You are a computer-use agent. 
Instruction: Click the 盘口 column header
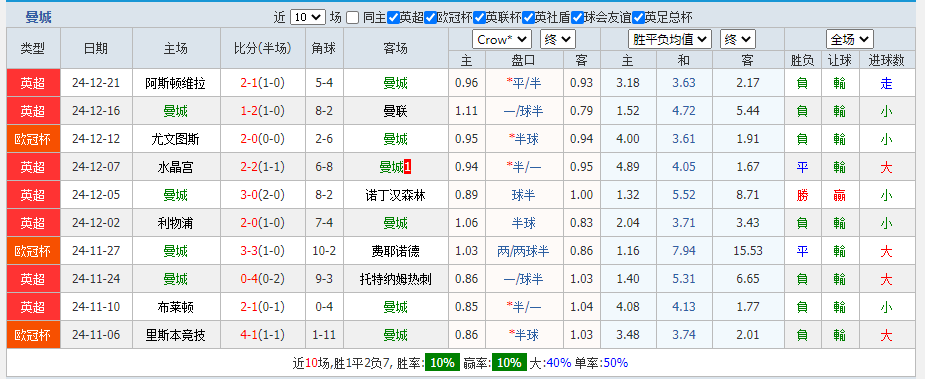click(x=523, y=60)
